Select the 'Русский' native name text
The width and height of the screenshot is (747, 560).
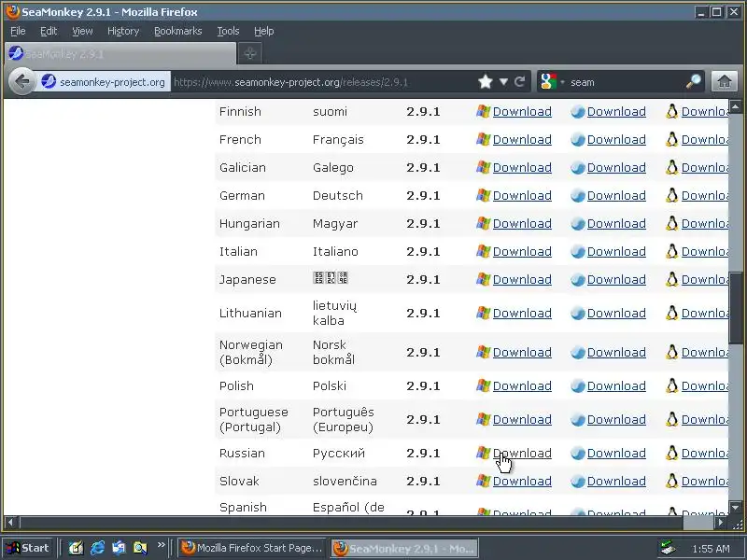tap(339, 453)
